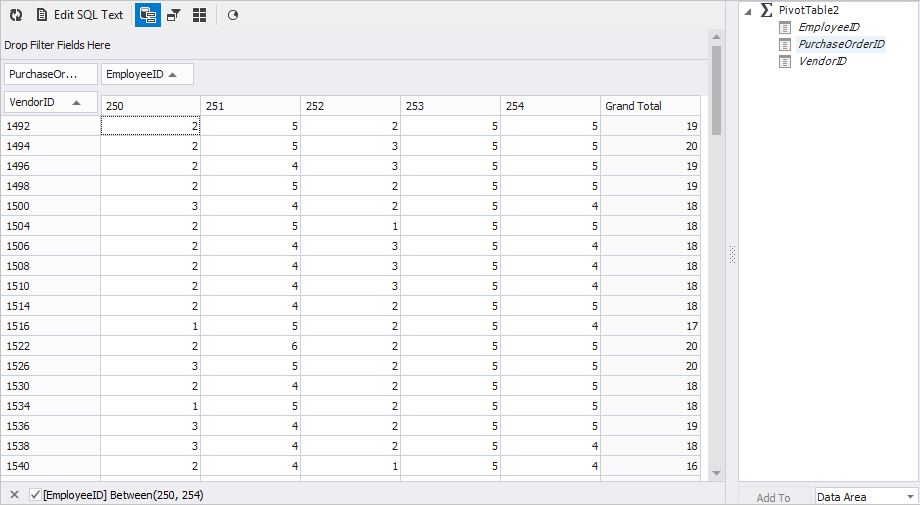Open the Data Area dropdown
920x505 pixels.
(x=865, y=497)
